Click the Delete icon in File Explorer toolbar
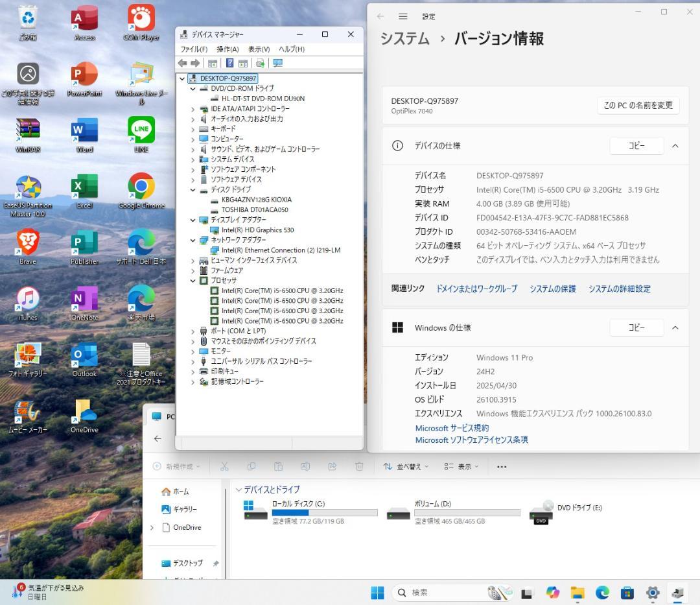Viewport: 700px width, 605px height. pyautogui.click(x=358, y=466)
